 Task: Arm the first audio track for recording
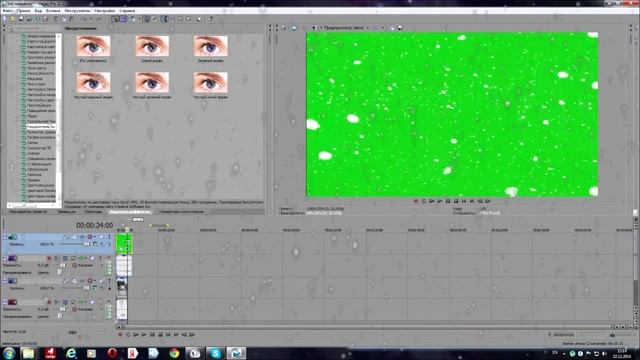point(49,258)
